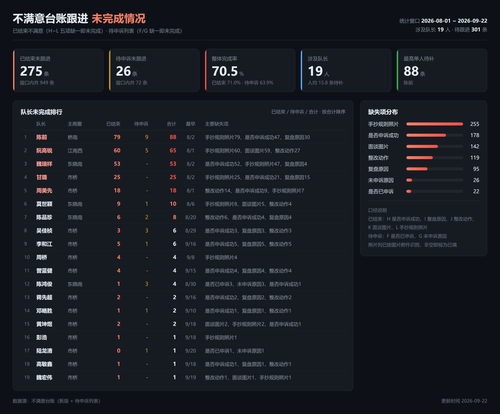Click the 手抄规则照片1 entry in row 16
The width and height of the screenshot is (500, 414).
[x=221, y=337]
